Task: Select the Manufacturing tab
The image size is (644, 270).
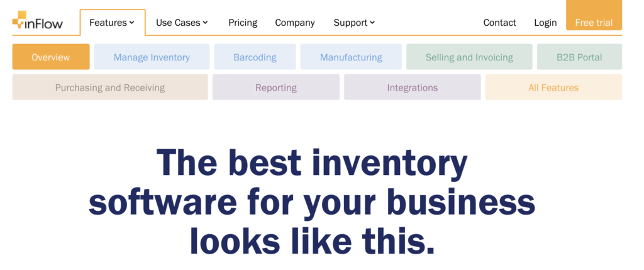Action: [x=351, y=57]
